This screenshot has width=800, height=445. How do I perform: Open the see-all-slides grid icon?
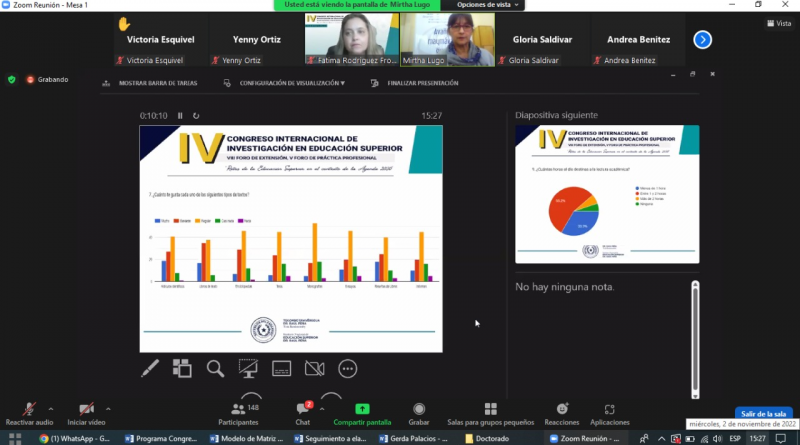click(182, 369)
